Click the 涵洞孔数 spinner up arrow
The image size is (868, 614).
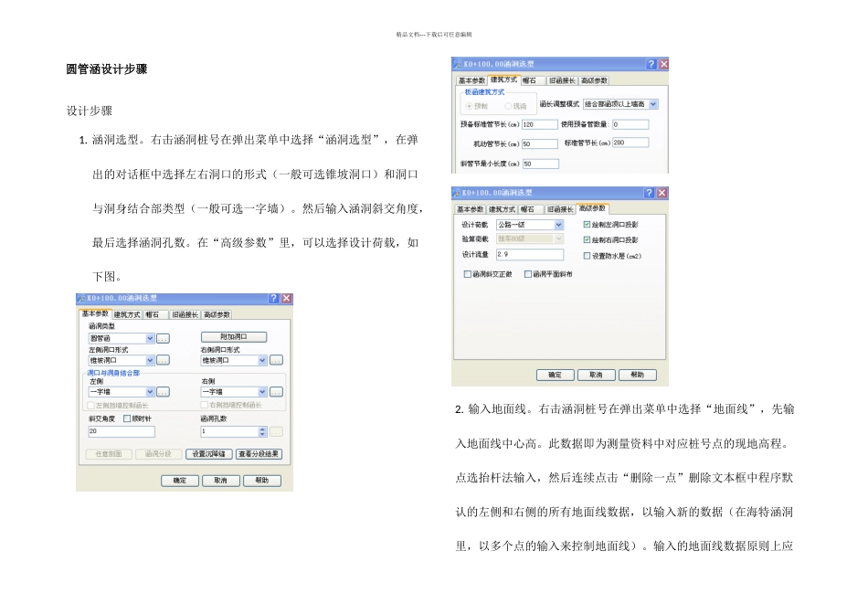[x=262, y=429]
